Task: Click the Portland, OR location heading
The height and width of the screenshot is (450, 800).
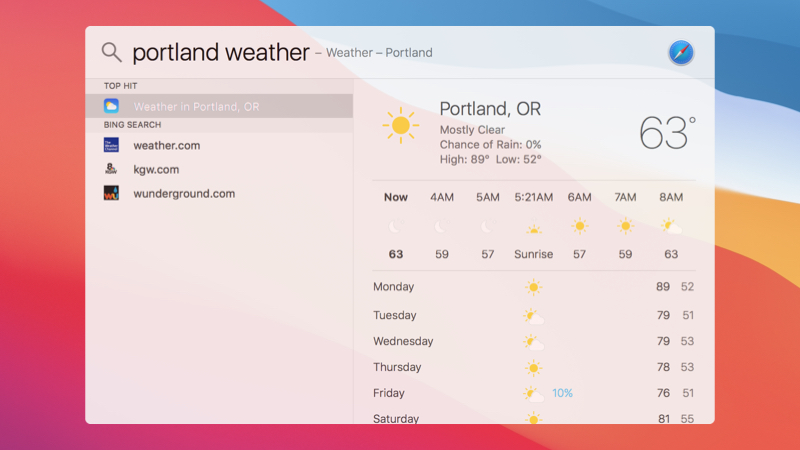Action: [489, 108]
